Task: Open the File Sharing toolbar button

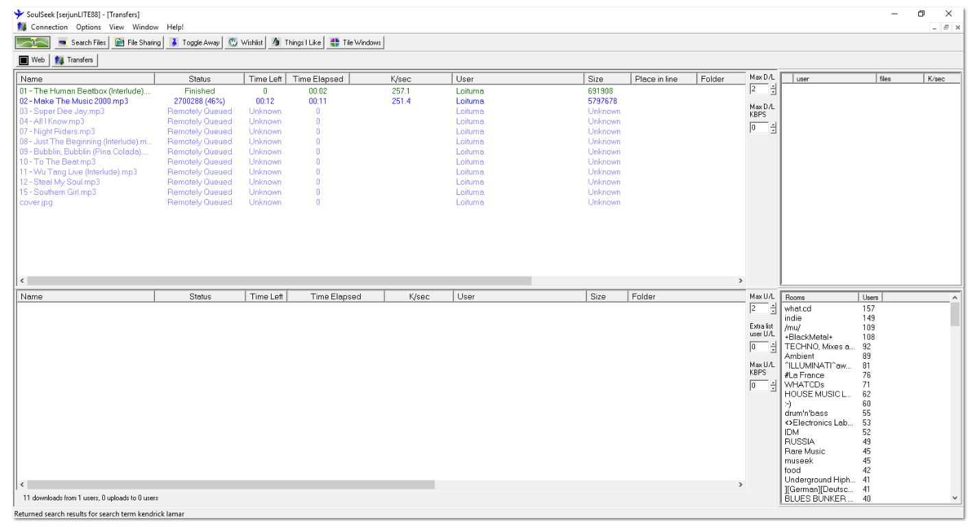Action: click(138, 43)
